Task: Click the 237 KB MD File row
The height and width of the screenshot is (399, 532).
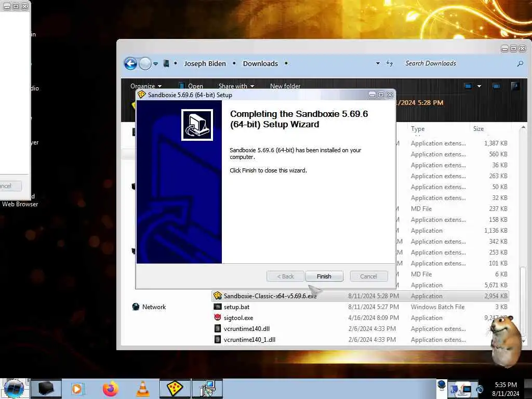Action: (453, 209)
